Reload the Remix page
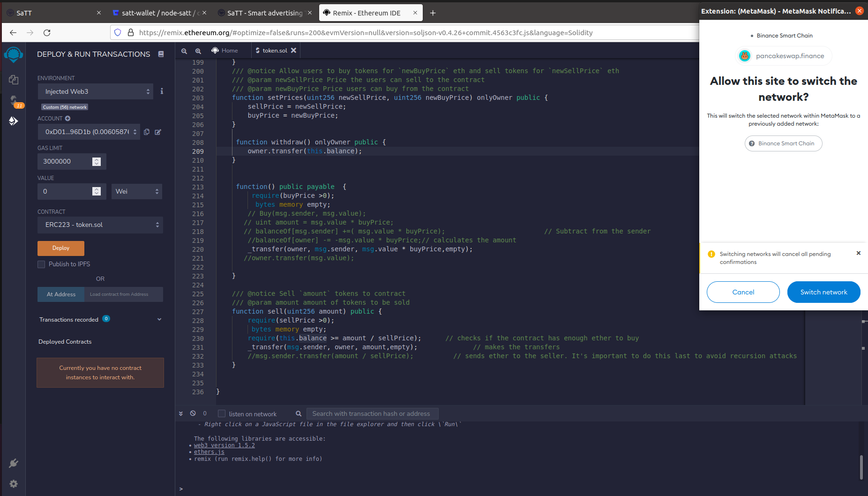 (x=47, y=32)
